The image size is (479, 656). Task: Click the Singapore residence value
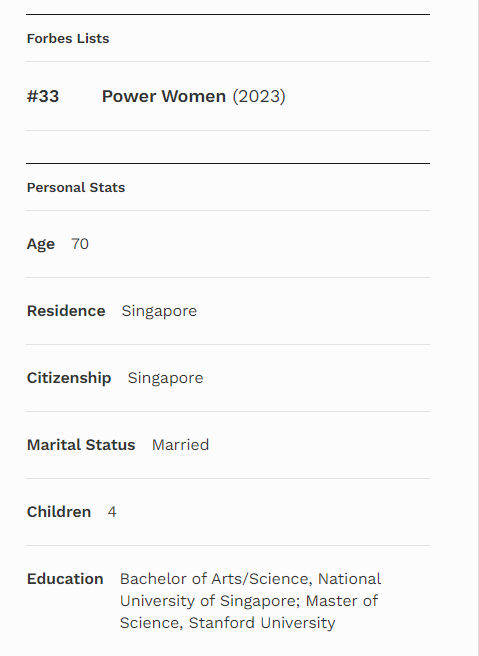pyautogui.click(x=159, y=311)
